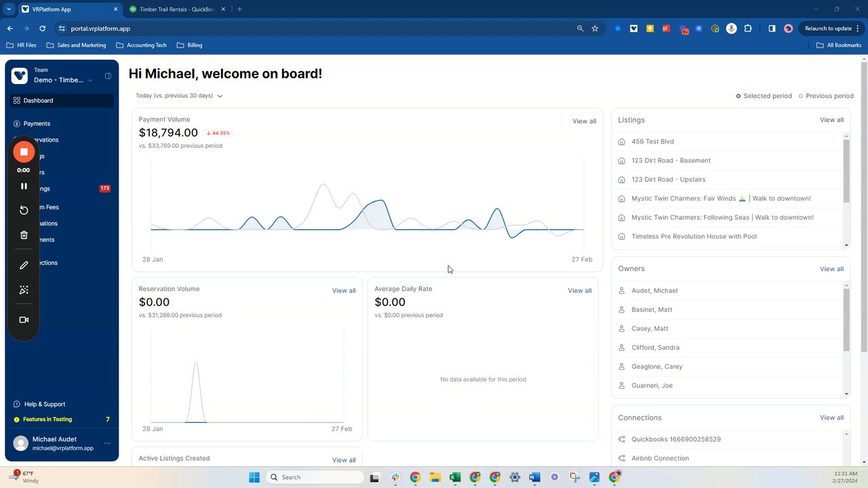Click the red 173 badge in sidebar
Screen dimensions: 868x488
(105, 188)
